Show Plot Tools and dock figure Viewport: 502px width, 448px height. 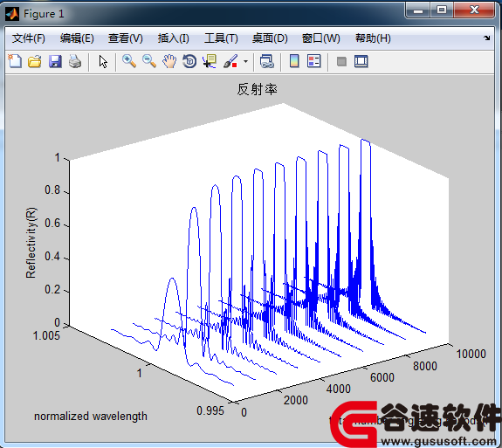(x=361, y=61)
